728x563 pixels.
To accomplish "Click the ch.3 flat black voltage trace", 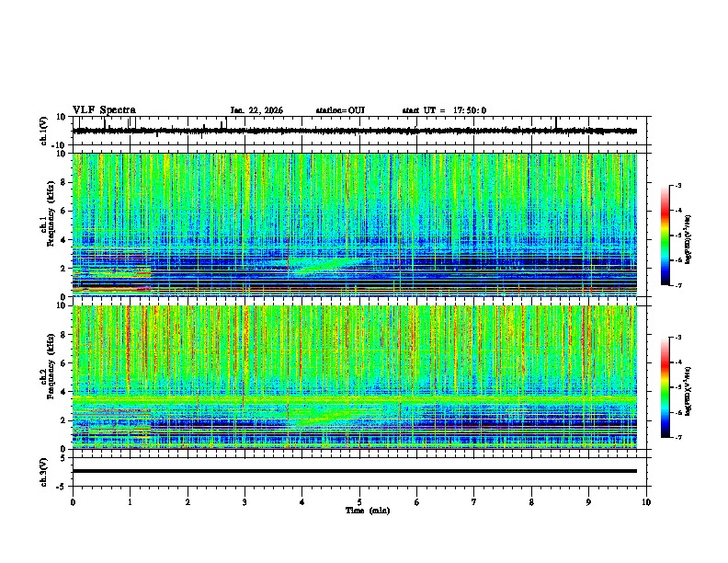I will coord(355,471).
